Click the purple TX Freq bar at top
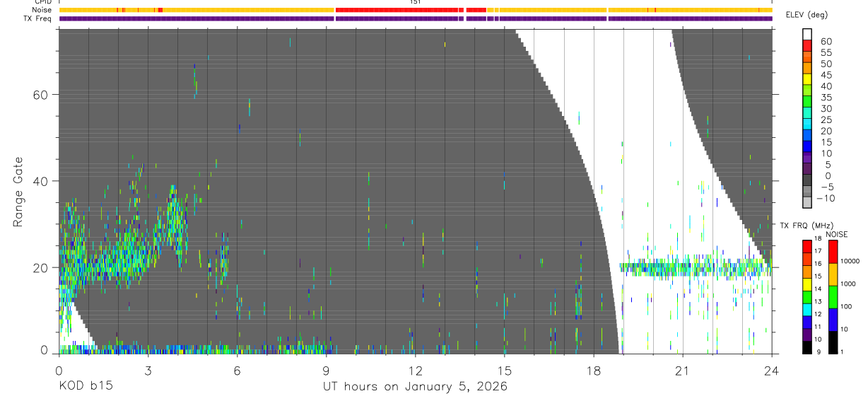 click(x=416, y=18)
